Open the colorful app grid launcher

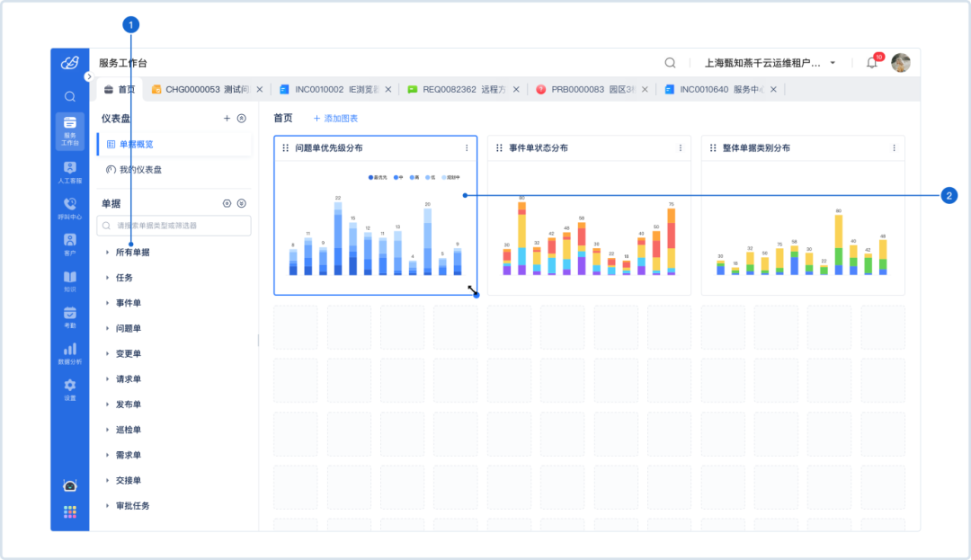[70, 511]
